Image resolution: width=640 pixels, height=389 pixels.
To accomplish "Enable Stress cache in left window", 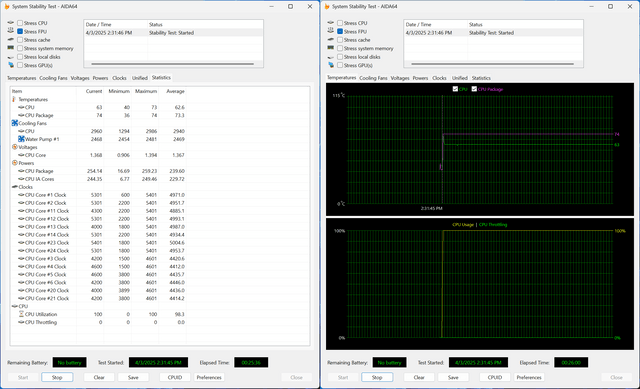I will (x=20, y=40).
